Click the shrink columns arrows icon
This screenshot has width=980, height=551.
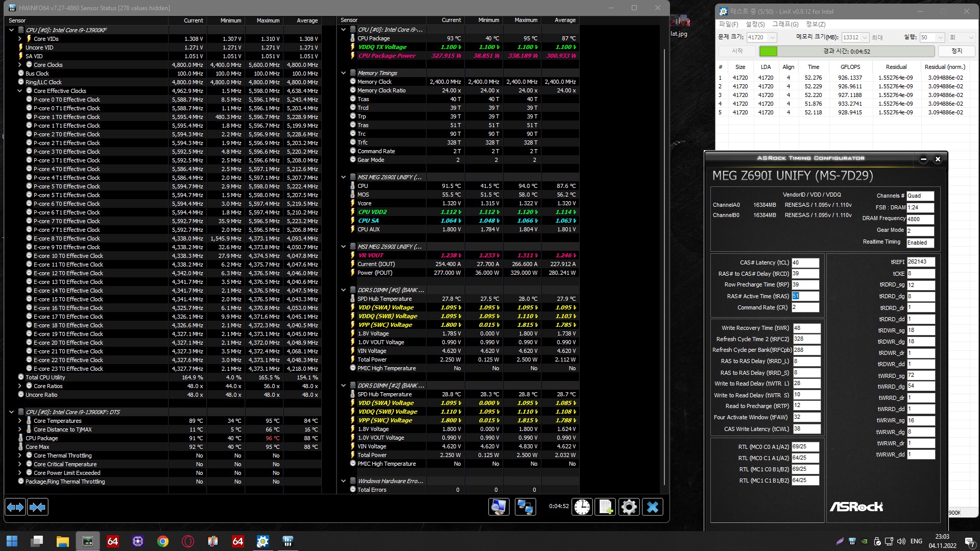pos(38,507)
